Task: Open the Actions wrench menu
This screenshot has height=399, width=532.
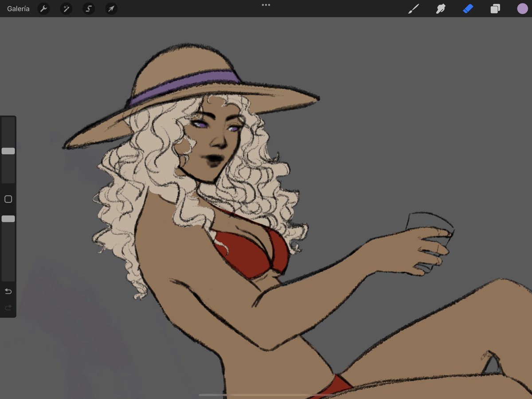Action: point(43,8)
